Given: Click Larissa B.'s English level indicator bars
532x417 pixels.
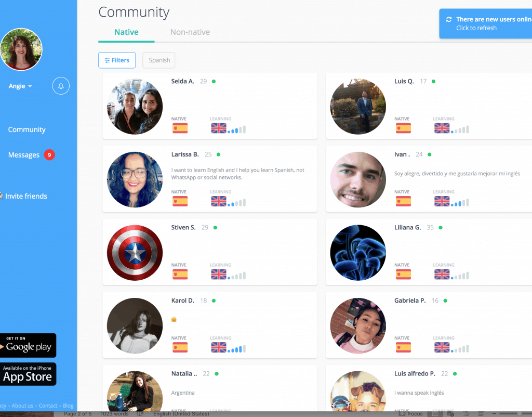Looking at the screenshot, I should tap(236, 202).
